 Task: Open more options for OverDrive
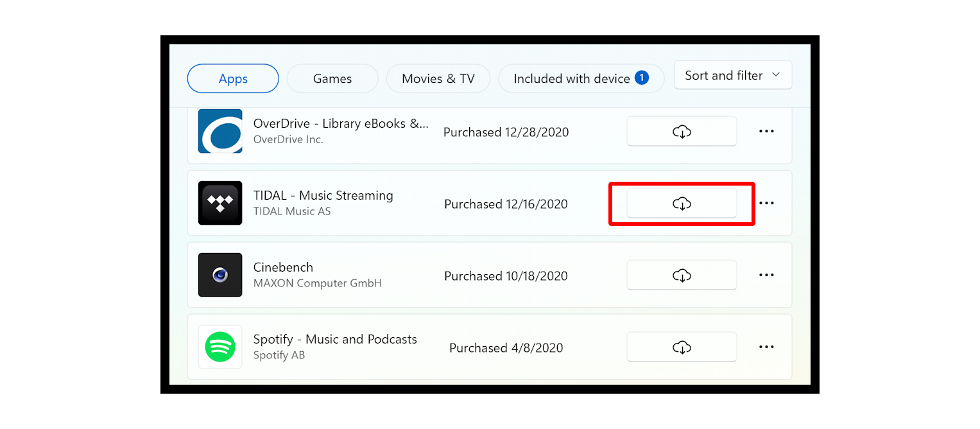[766, 131]
